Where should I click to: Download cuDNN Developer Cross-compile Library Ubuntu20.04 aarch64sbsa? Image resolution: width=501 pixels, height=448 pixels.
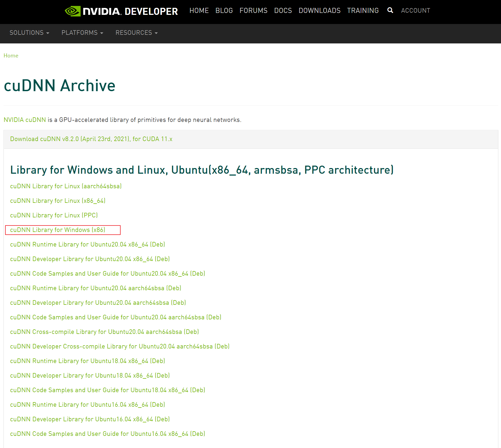pos(120,346)
